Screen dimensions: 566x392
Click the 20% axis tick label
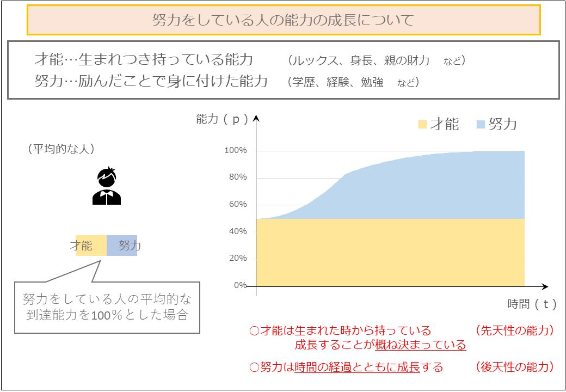pyautogui.click(x=237, y=259)
